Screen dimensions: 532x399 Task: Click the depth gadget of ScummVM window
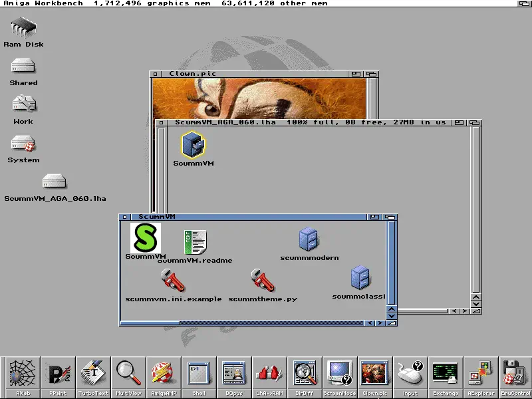pyautogui.click(x=390, y=217)
